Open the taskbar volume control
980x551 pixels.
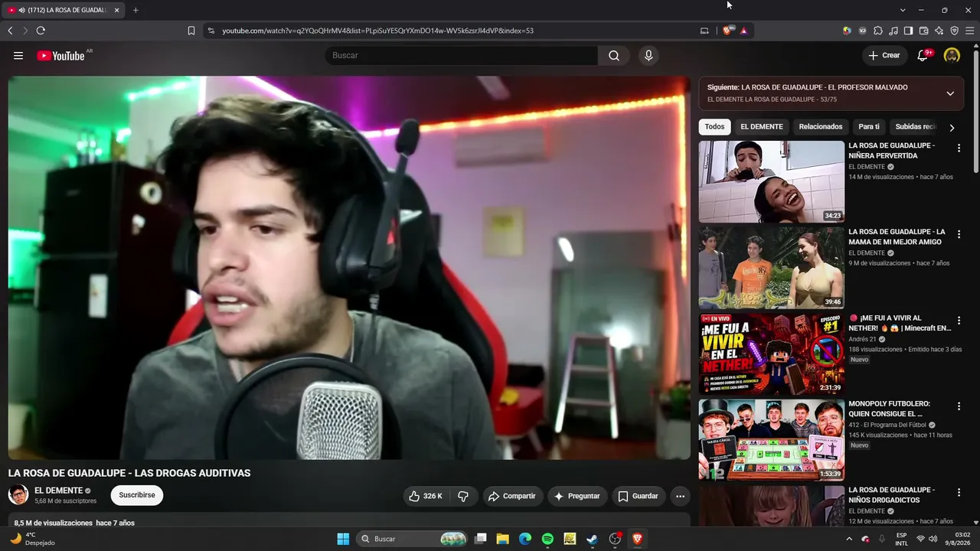pyautogui.click(x=934, y=539)
